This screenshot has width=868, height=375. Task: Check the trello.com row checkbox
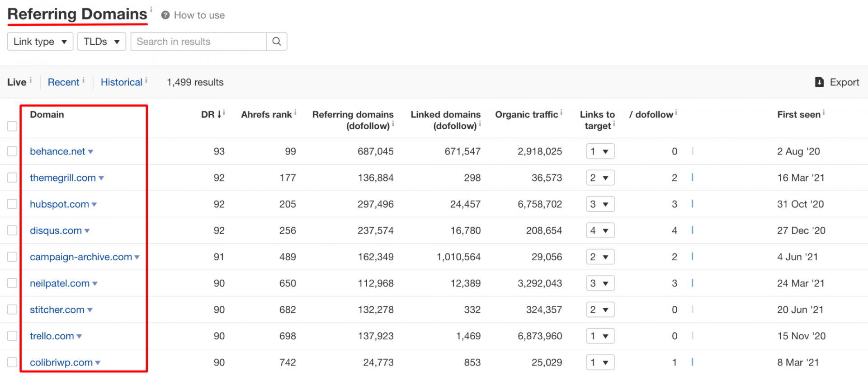tap(12, 336)
